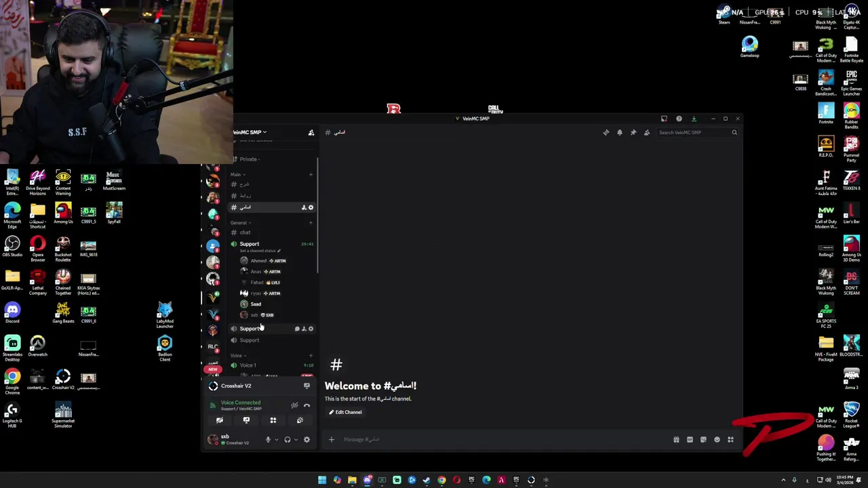Open VeinMC SMP server dropdown menu
This screenshot has width=868, height=488.
tap(250, 133)
